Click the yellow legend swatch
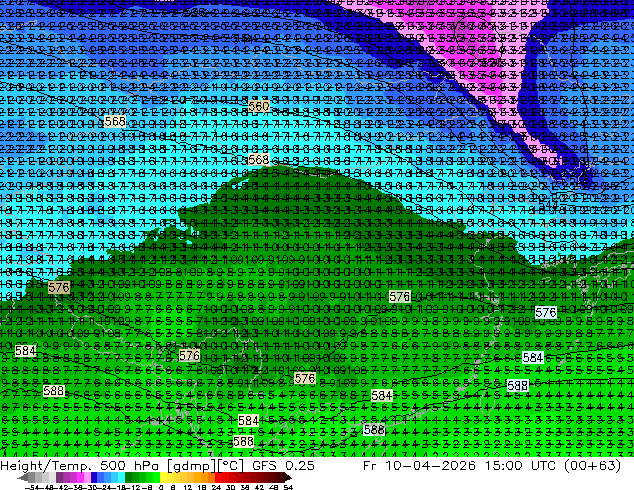The image size is (634, 490). coord(163,477)
